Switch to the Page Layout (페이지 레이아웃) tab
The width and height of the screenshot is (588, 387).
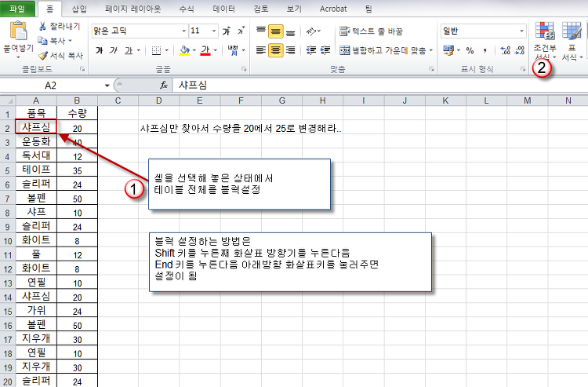[132, 9]
